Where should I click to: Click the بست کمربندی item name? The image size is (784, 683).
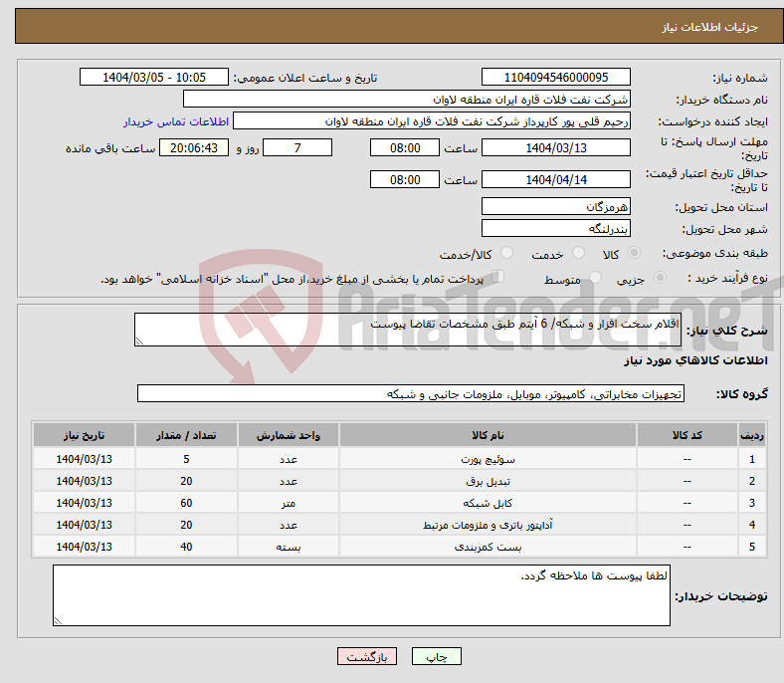[x=488, y=547]
